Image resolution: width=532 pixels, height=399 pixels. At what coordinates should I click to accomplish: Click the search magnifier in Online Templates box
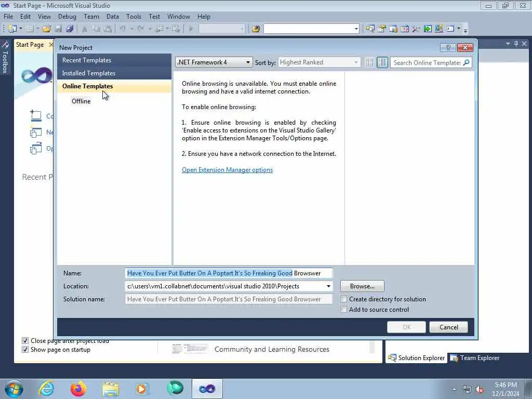pos(466,62)
